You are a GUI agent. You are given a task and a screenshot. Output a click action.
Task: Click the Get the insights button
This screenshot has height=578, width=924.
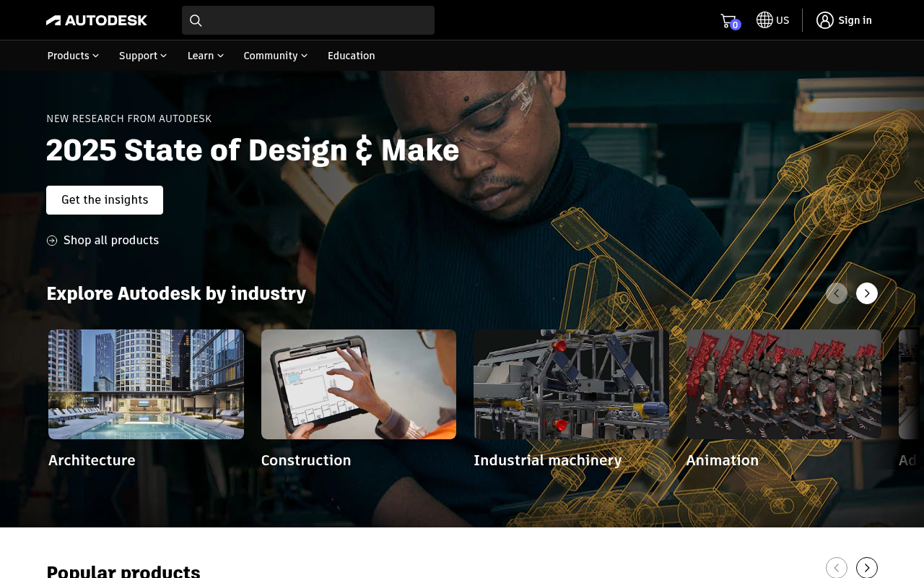pyautogui.click(x=104, y=200)
